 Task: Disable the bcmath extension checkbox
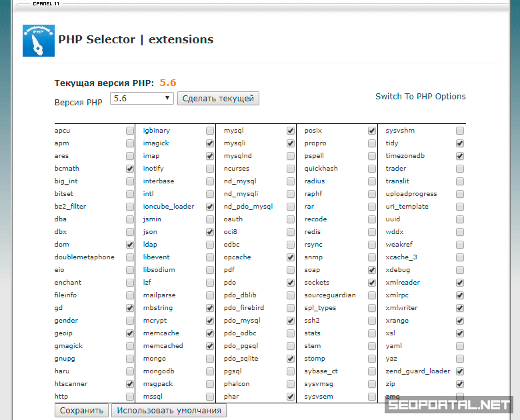pyautogui.click(x=129, y=169)
